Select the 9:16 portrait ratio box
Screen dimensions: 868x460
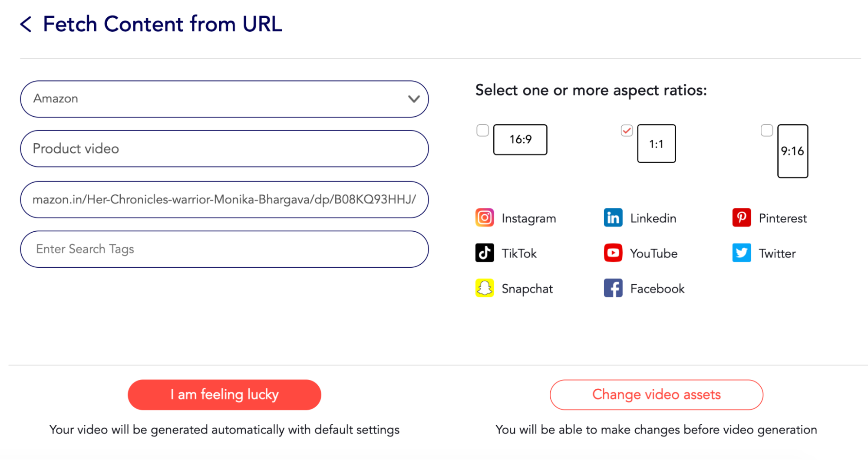792,151
